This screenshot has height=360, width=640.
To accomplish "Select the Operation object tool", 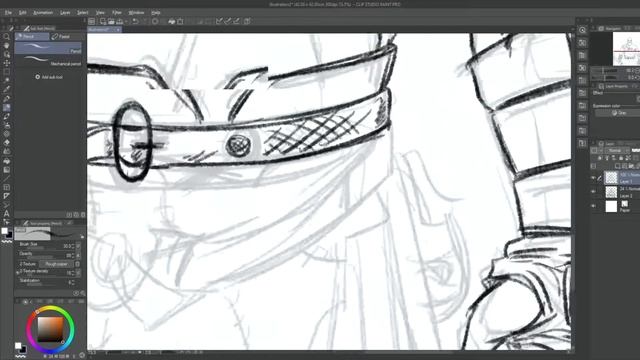I will (7, 54).
